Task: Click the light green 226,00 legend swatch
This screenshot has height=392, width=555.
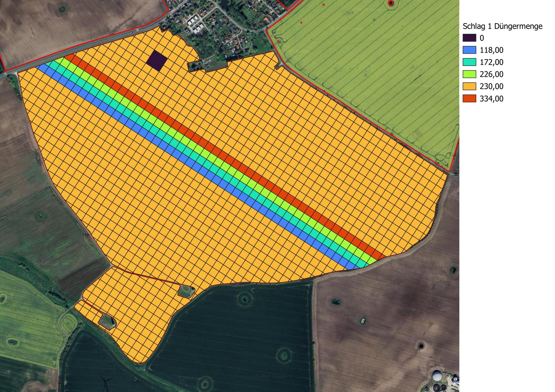Action: (x=470, y=74)
